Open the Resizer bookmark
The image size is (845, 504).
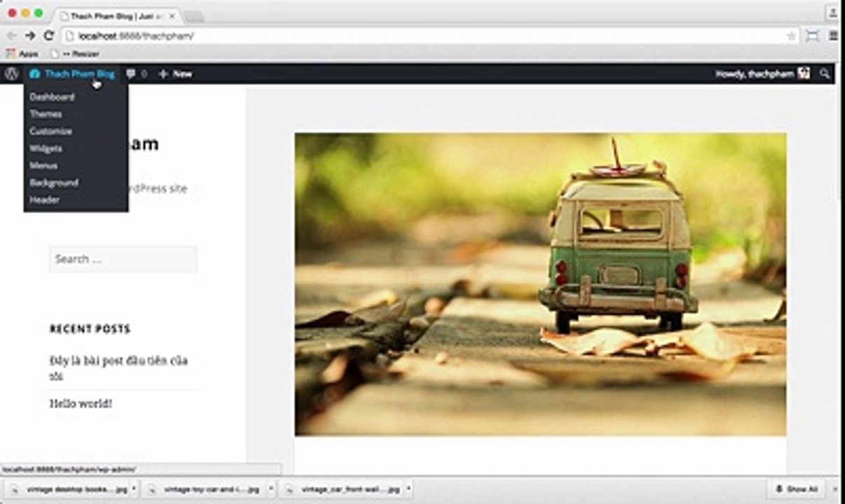coord(75,53)
